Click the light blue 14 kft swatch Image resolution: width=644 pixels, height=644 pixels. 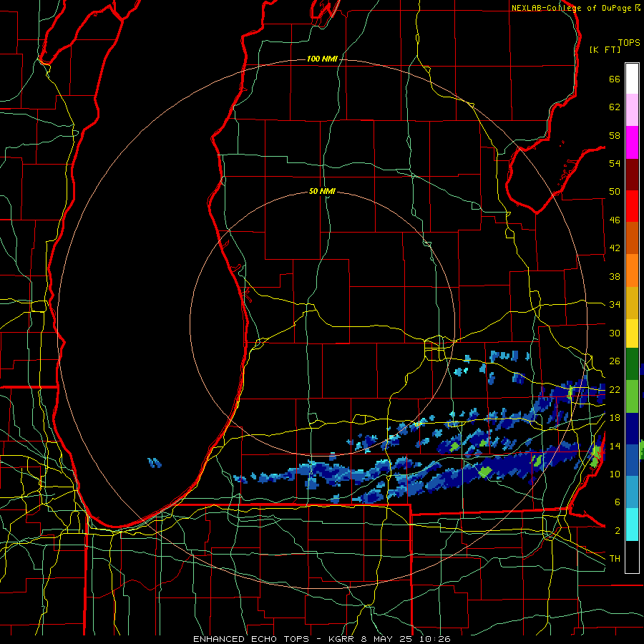(632, 492)
